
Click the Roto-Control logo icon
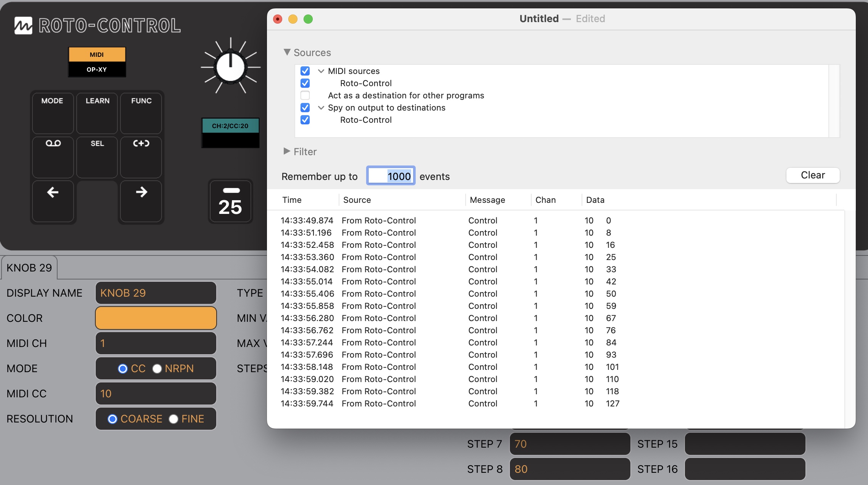coord(23,26)
